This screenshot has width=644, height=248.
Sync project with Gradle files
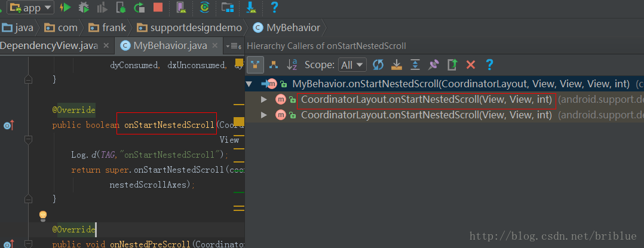(x=204, y=7)
